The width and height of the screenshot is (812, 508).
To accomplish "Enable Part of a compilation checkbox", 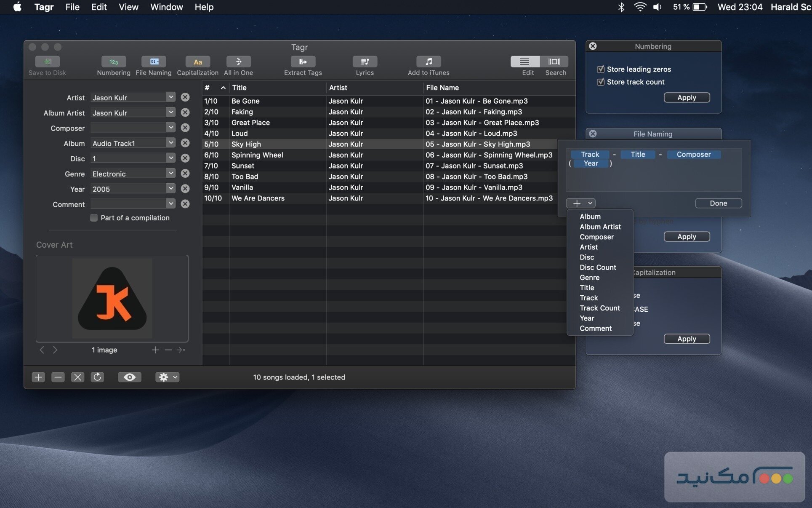I will point(94,218).
